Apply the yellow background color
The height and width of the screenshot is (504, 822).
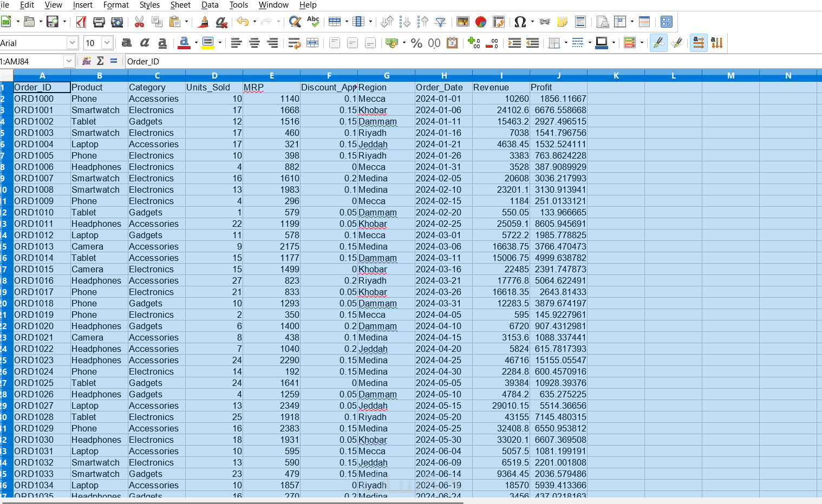tap(208, 43)
